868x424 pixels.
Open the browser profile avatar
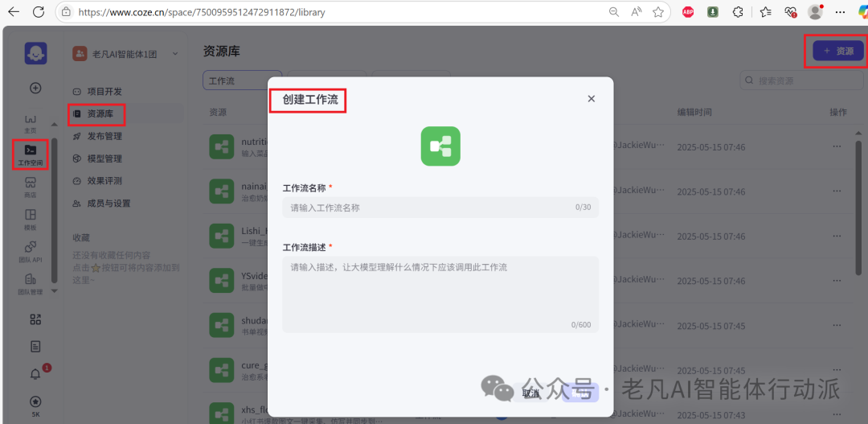click(x=815, y=11)
